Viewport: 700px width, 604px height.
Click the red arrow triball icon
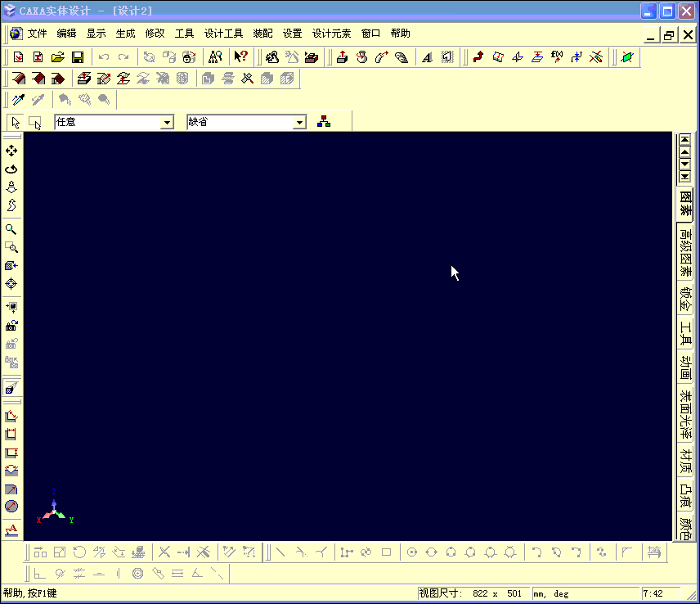(478, 56)
